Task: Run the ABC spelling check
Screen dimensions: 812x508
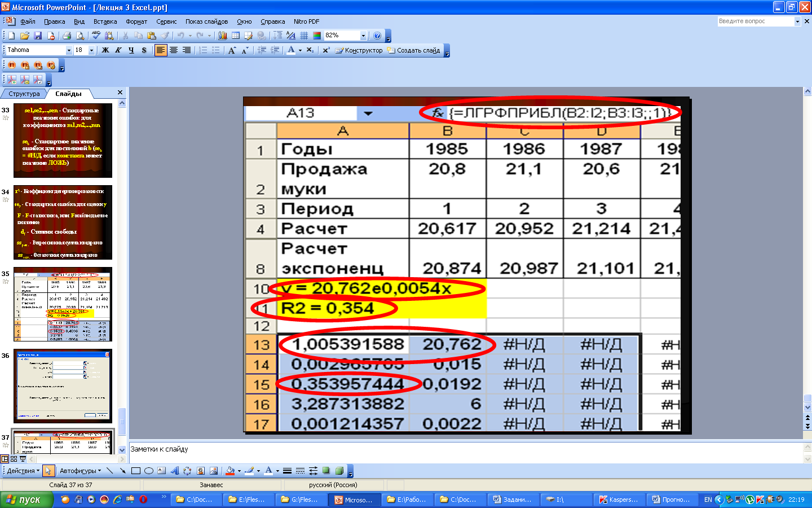Action: (x=96, y=36)
